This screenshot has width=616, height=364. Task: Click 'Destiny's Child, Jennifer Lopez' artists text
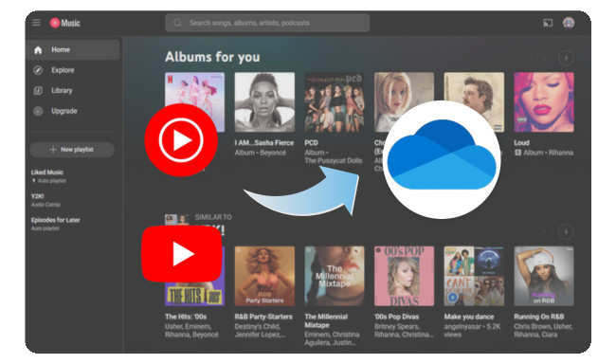[x=260, y=331]
